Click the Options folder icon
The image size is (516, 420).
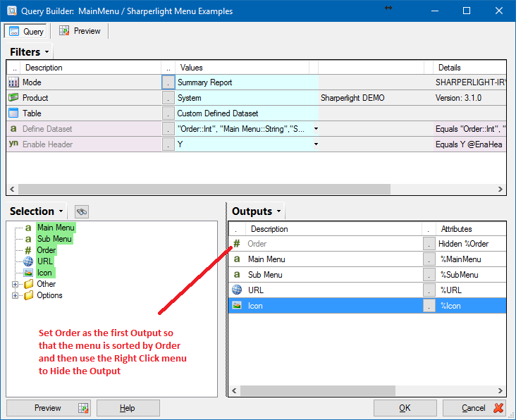pos(29,295)
